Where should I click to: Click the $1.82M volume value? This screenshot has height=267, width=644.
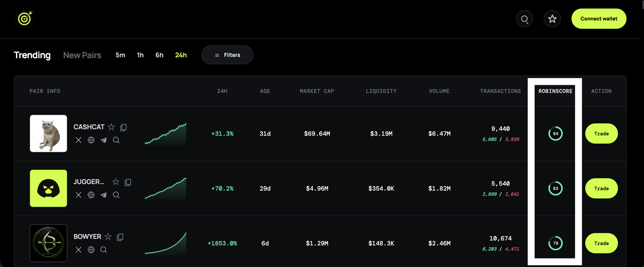[x=439, y=188]
